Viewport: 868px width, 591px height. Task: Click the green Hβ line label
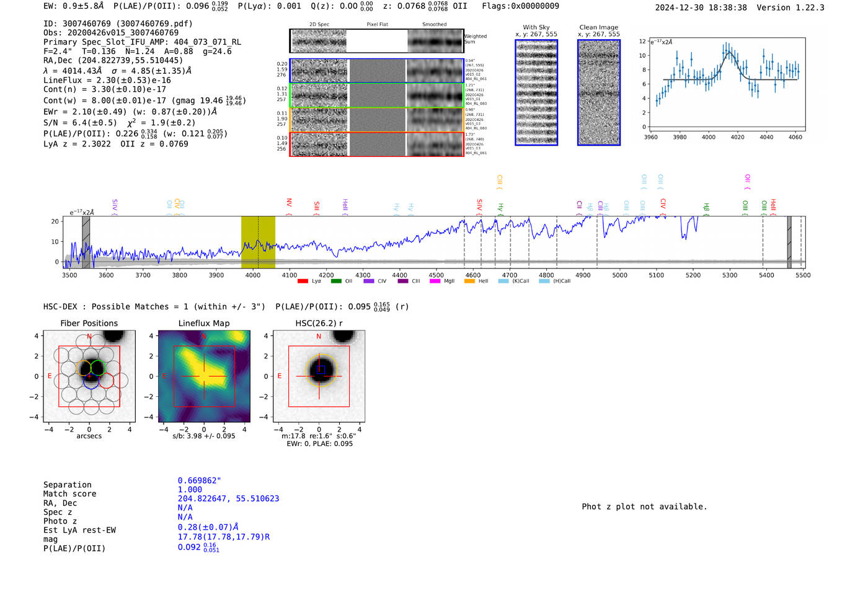pos(706,210)
